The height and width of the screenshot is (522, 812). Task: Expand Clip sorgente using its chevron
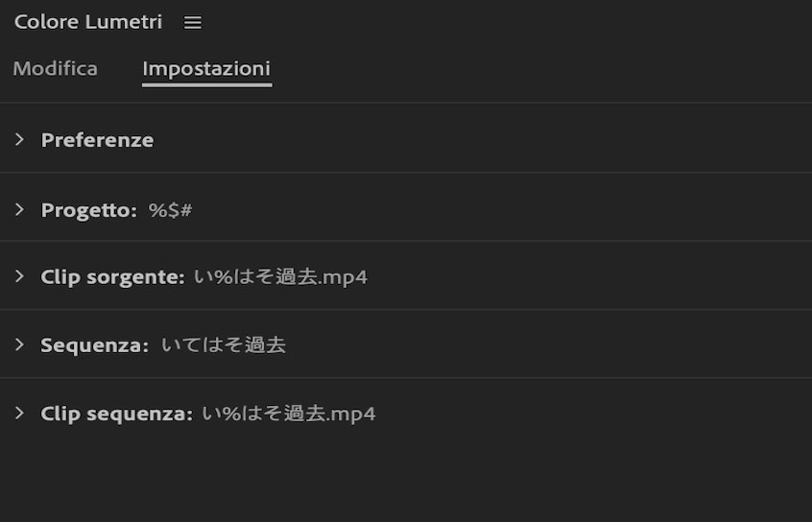pyautogui.click(x=19, y=276)
